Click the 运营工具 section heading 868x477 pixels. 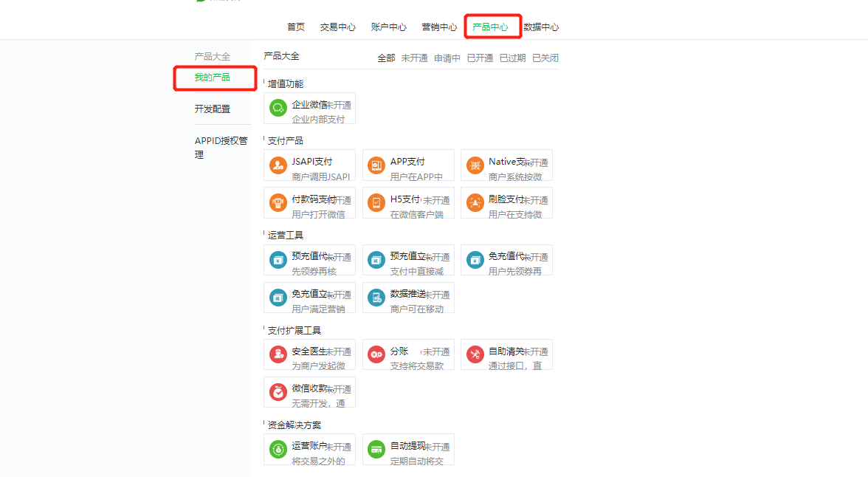click(x=286, y=235)
